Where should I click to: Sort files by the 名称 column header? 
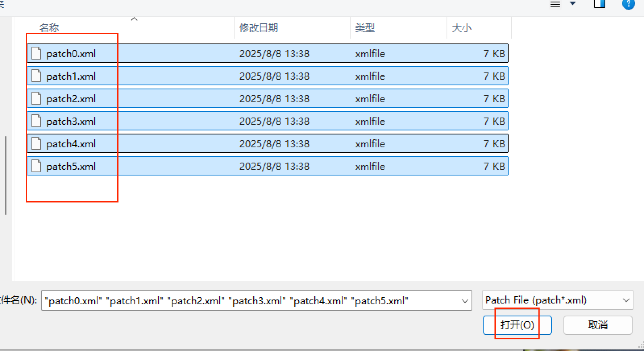49,28
